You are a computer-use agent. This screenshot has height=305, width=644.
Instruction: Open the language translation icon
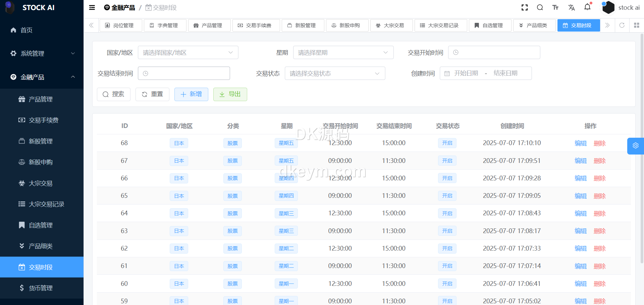pos(572,7)
